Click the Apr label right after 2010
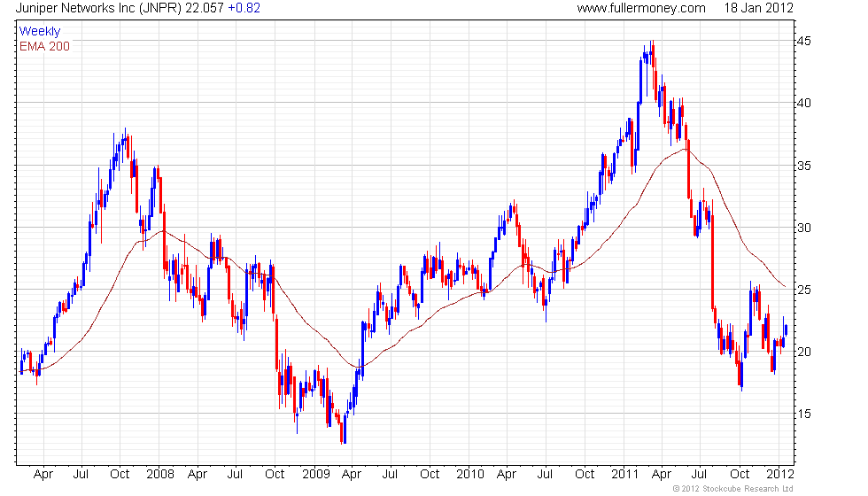Viewport: 868px width, 496px height. click(507, 475)
